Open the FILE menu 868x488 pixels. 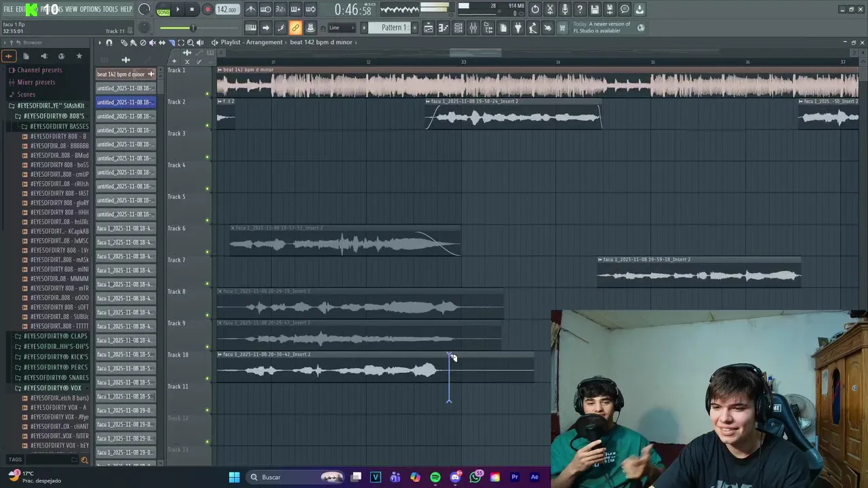[8, 9]
